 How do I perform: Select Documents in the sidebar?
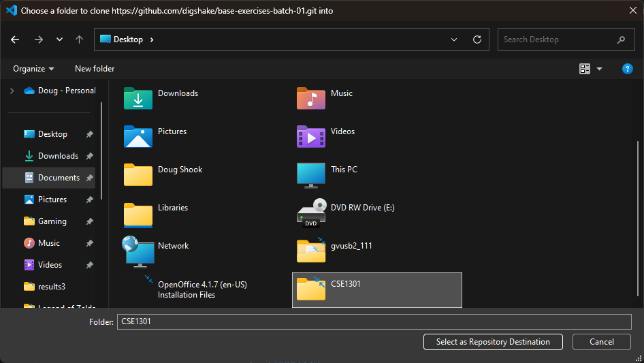pos(59,178)
